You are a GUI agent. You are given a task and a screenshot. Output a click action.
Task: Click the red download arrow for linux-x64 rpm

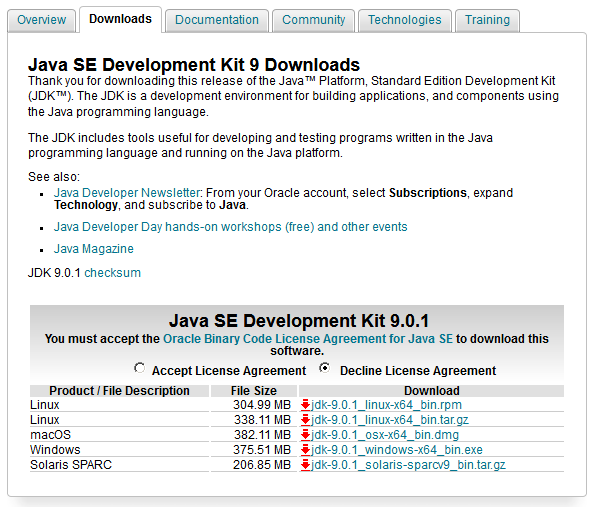305,405
